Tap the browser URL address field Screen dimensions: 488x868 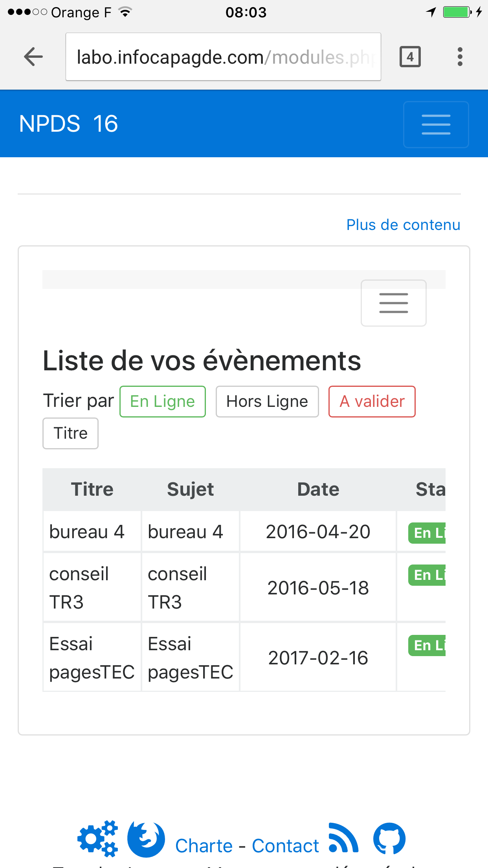click(x=223, y=57)
